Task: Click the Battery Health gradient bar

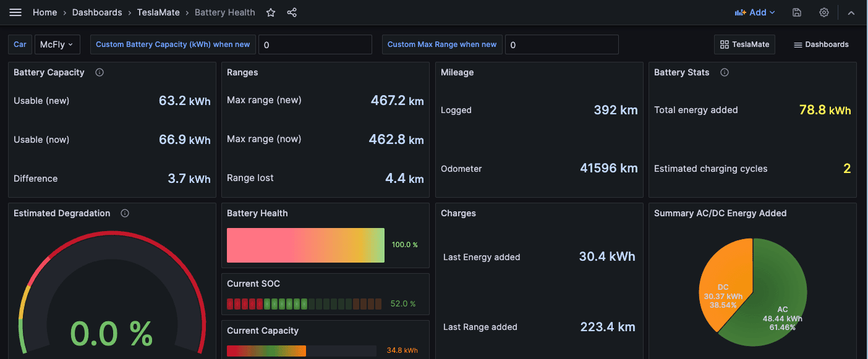Action: pyautogui.click(x=305, y=245)
